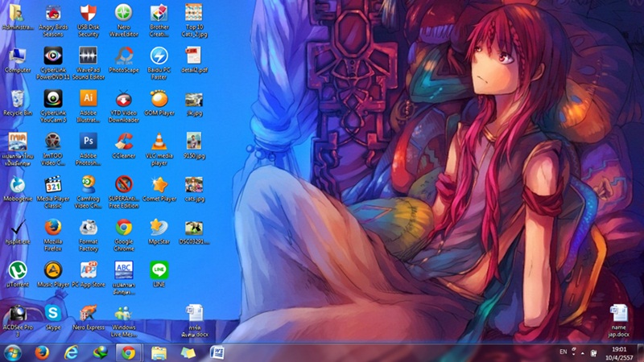Image resolution: width=644 pixels, height=362 pixels.
Task: Open Angry Birds Seasons desktop icon
Action: pyautogui.click(x=53, y=21)
